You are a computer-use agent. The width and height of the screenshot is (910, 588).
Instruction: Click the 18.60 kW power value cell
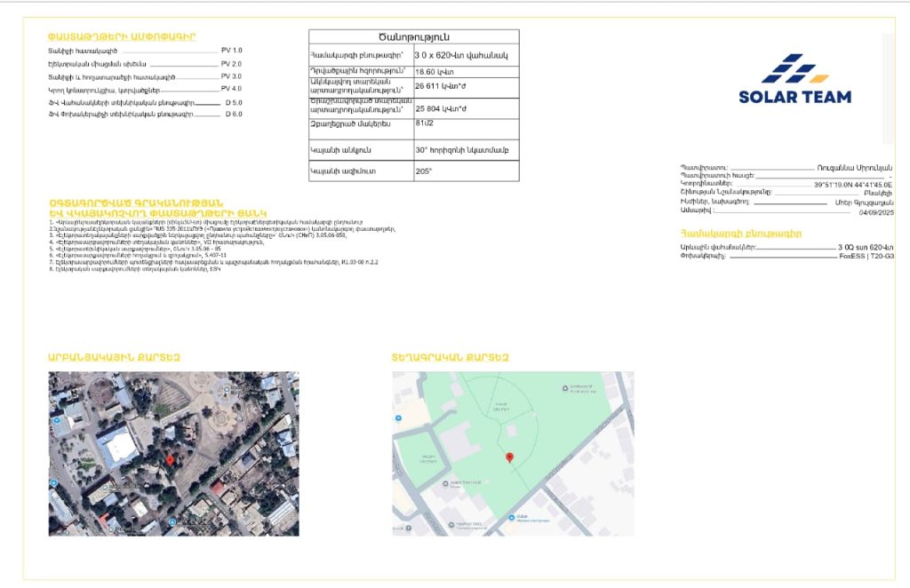click(x=466, y=69)
